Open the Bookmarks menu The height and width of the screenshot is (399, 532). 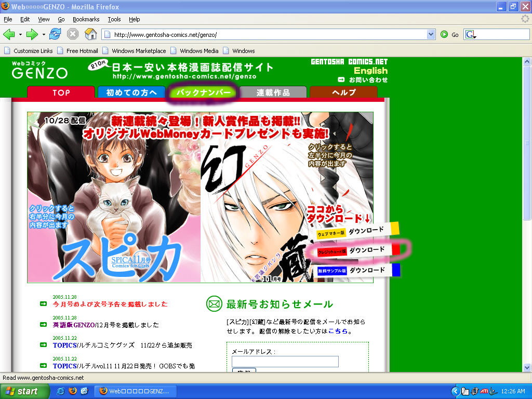pos(86,19)
